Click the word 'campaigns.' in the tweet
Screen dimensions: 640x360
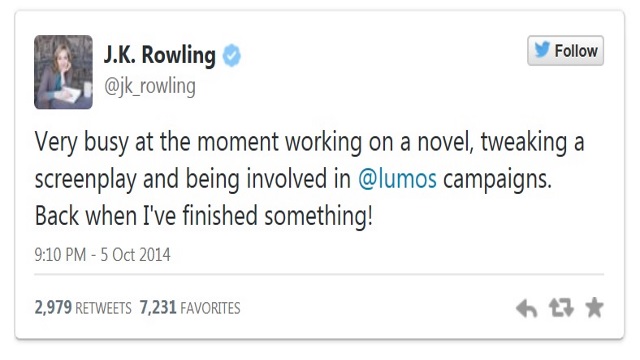click(x=497, y=180)
